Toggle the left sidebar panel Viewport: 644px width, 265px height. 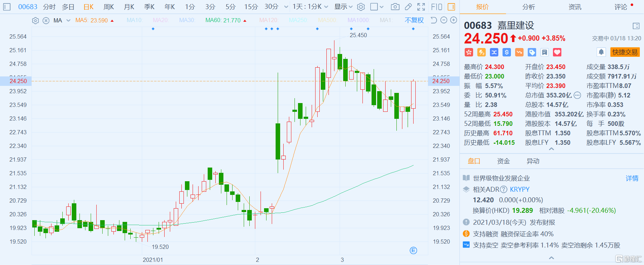pyautogui.click(x=7, y=7)
